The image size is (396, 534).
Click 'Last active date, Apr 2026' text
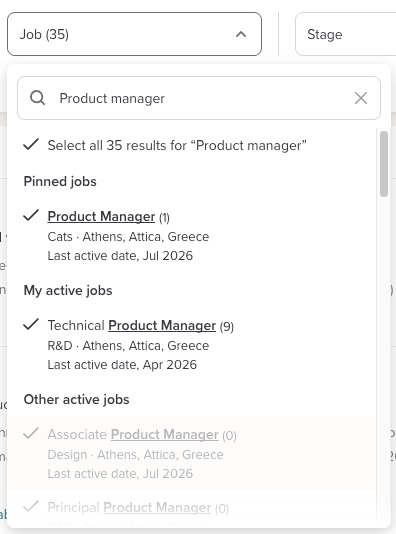(x=122, y=365)
